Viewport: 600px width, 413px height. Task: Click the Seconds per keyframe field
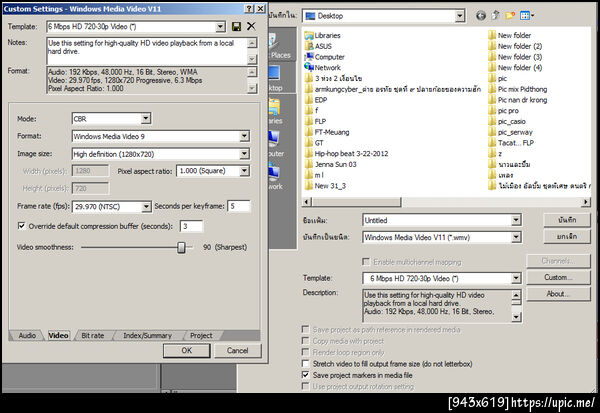(239, 206)
